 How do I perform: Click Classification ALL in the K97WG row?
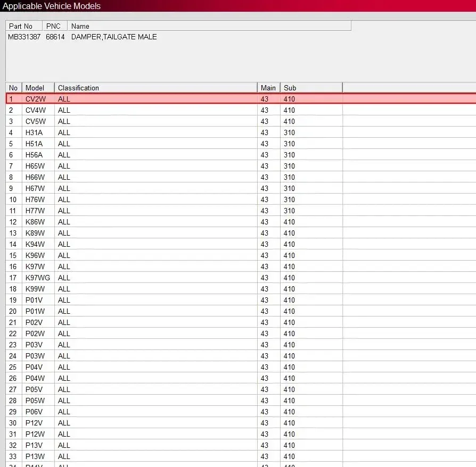click(x=64, y=278)
